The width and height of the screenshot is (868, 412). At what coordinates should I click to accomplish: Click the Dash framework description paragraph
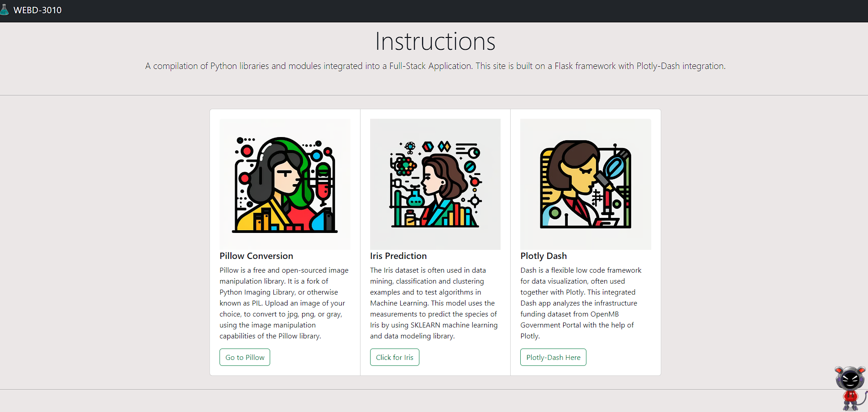(x=580, y=303)
